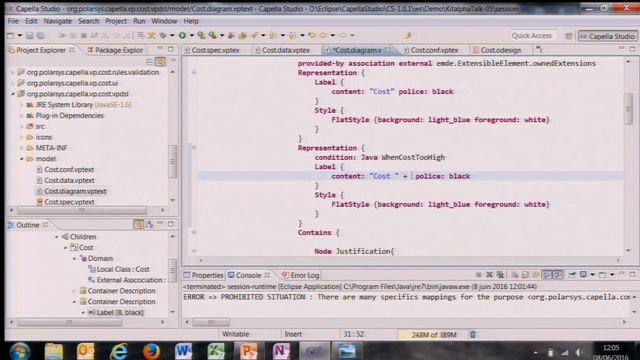Open the Navigate menu

click(x=58, y=21)
